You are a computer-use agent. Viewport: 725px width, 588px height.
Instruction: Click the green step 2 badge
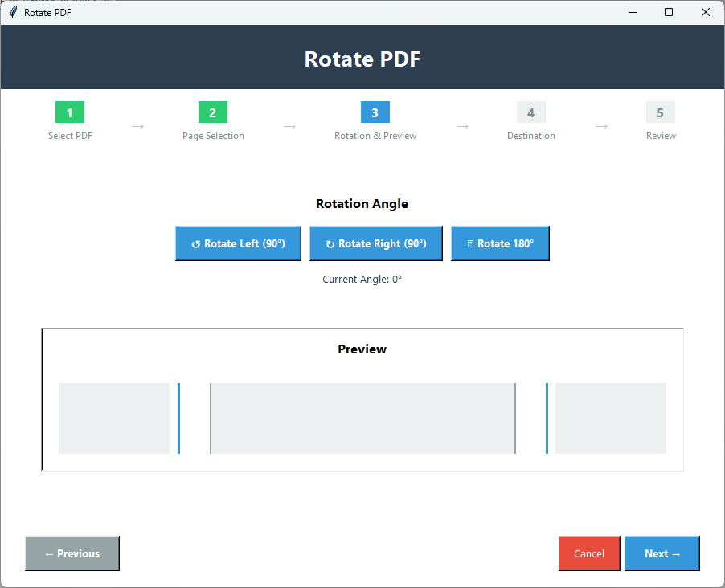pyautogui.click(x=212, y=112)
